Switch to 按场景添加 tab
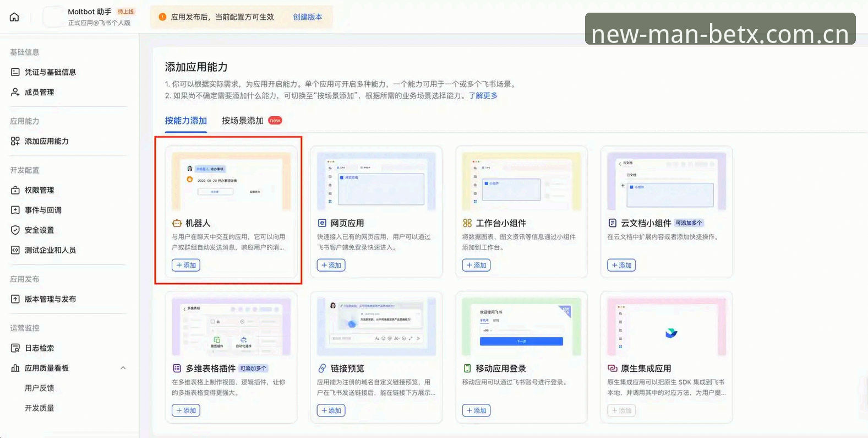 click(243, 121)
